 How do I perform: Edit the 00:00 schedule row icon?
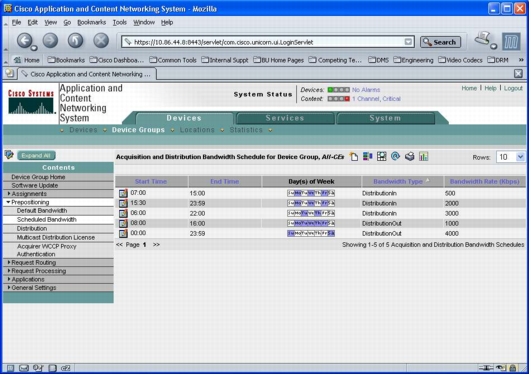coord(123,233)
